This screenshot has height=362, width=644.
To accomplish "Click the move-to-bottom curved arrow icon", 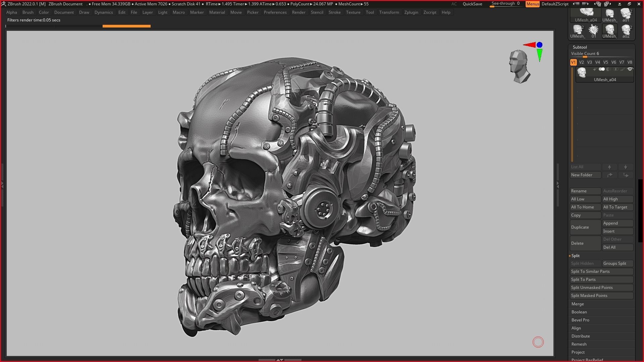I will coord(626,175).
